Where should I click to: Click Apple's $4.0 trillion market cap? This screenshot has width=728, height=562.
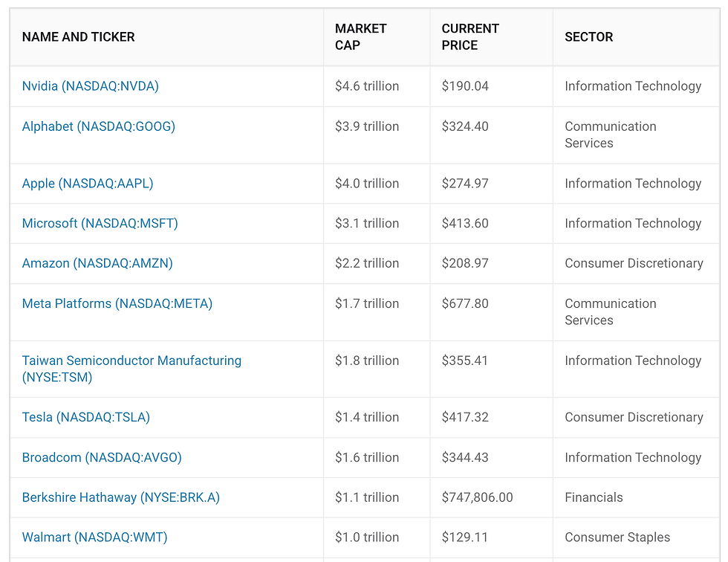click(x=367, y=184)
